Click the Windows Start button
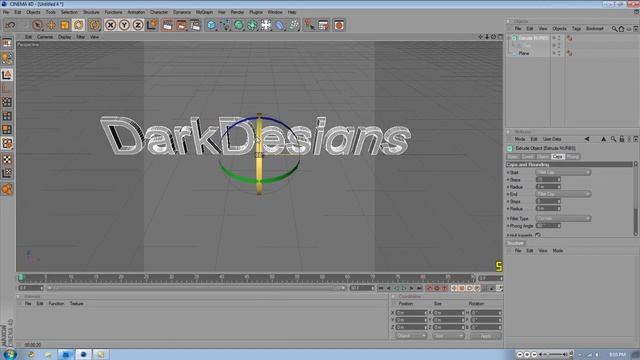Screen dimensions: 640x360 10,354
